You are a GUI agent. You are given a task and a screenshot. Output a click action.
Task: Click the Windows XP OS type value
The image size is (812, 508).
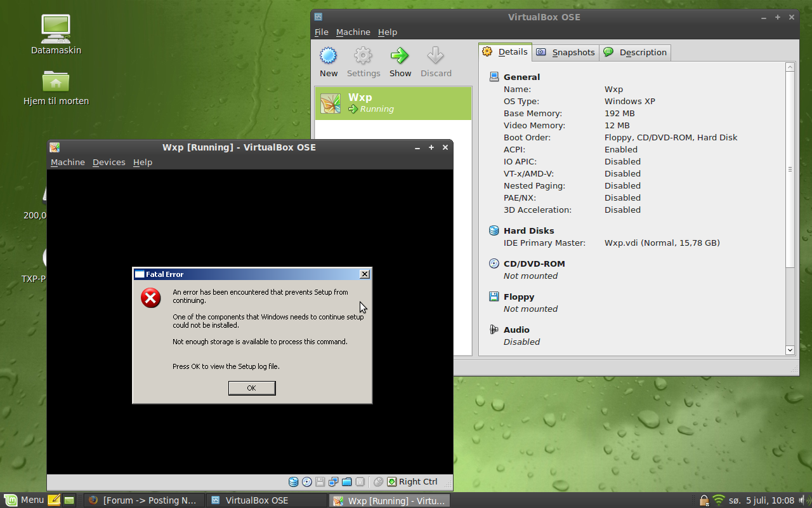coord(630,101)
